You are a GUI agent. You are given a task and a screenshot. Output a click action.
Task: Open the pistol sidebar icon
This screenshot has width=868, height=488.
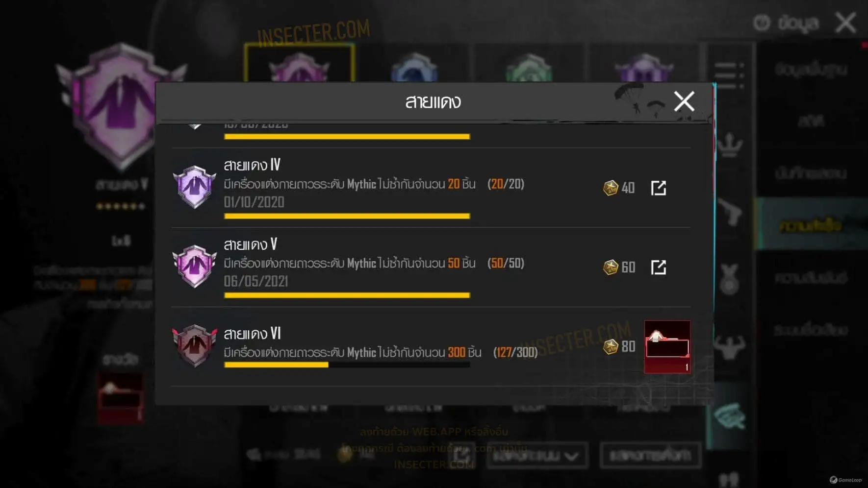tap(730, 212)
